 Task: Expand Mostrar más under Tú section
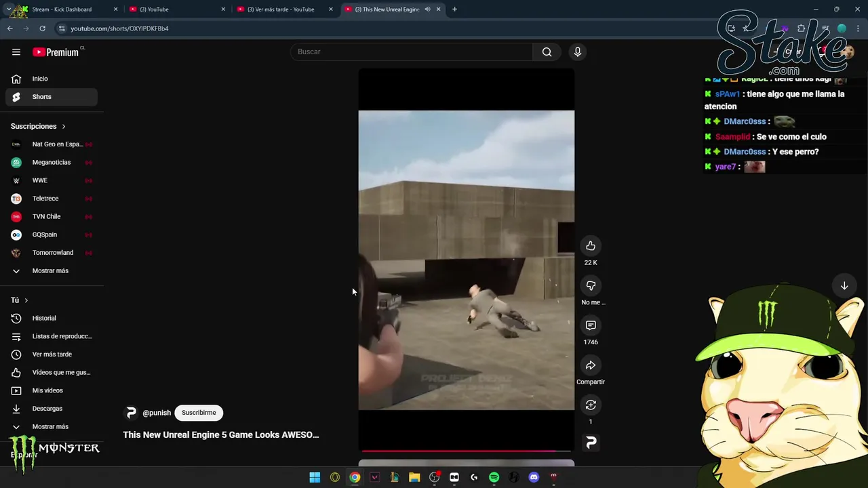[x=52, y=427]
